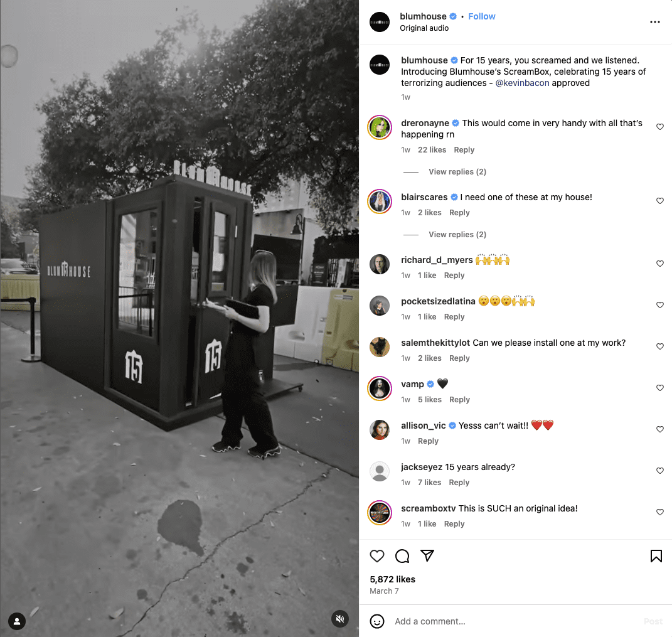Like the post with the heart icon
This screenshot has height=637, width=672.
point(376,556)
